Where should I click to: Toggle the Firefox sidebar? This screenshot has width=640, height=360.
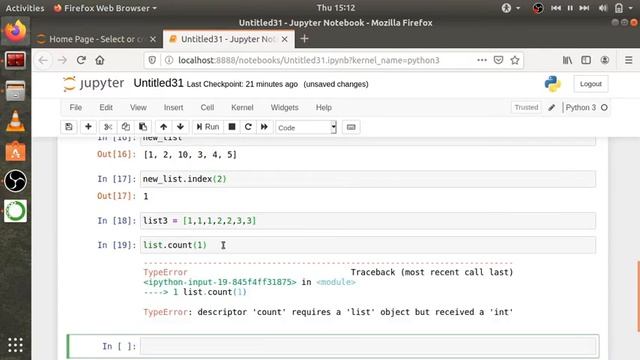[x=586, y=60]
